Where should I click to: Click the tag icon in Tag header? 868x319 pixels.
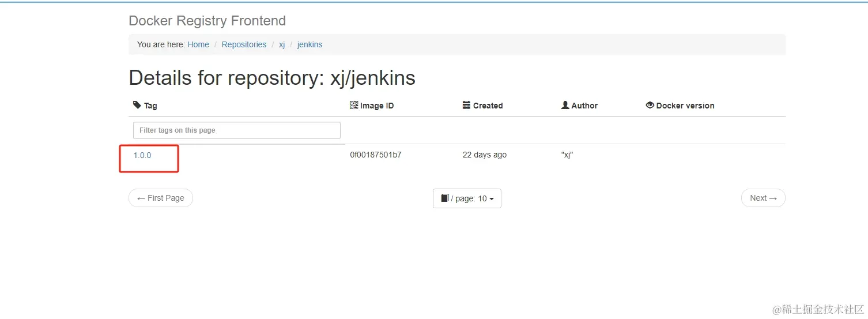click(x=137, y=105)
